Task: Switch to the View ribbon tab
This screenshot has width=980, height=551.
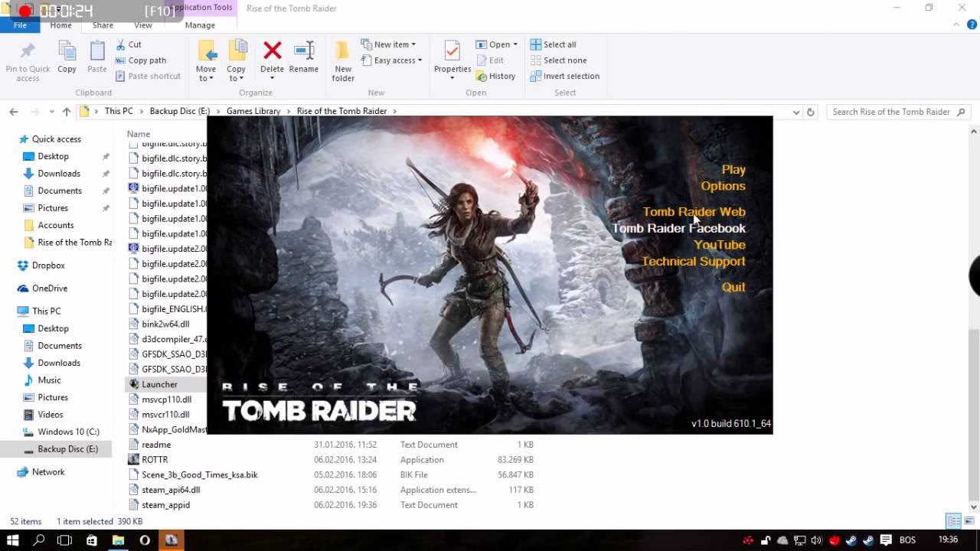Action: [143, 25]
